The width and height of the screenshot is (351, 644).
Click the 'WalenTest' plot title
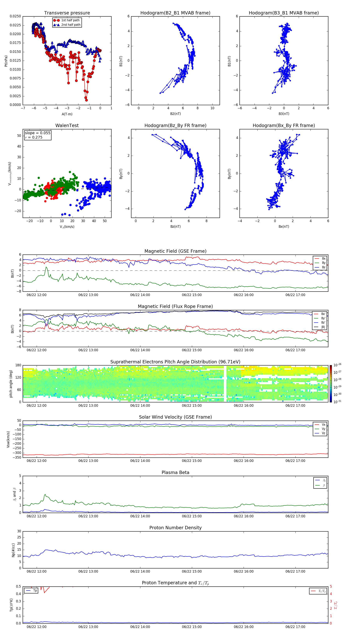[x=67, y=125]
